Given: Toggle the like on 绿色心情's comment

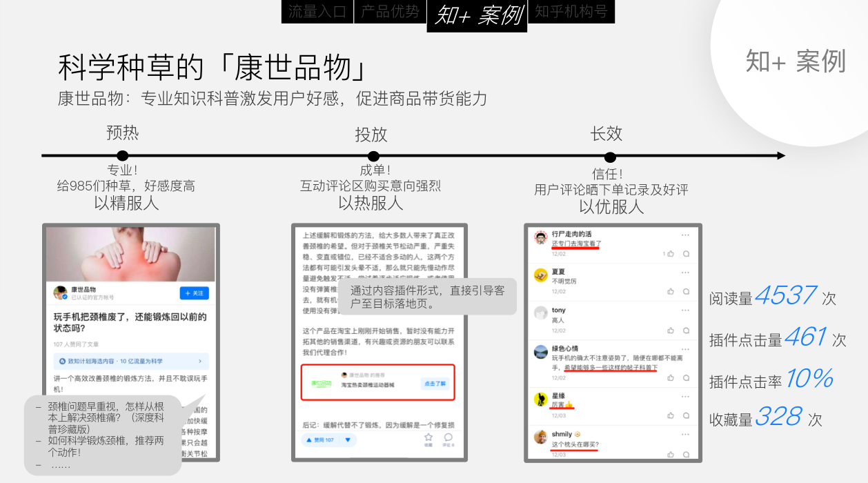Looking at the screenshot, I should 669,377.
